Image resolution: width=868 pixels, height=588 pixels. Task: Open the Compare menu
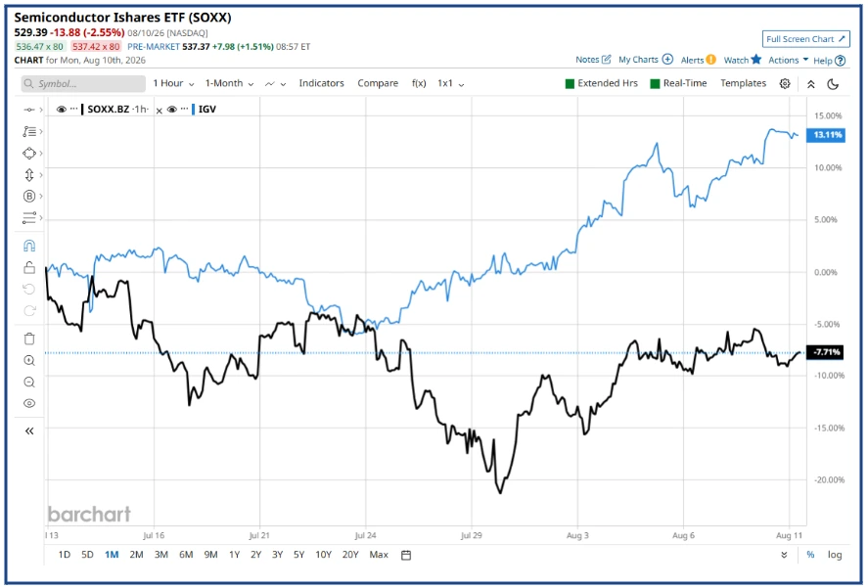click(x=378, y=83)
